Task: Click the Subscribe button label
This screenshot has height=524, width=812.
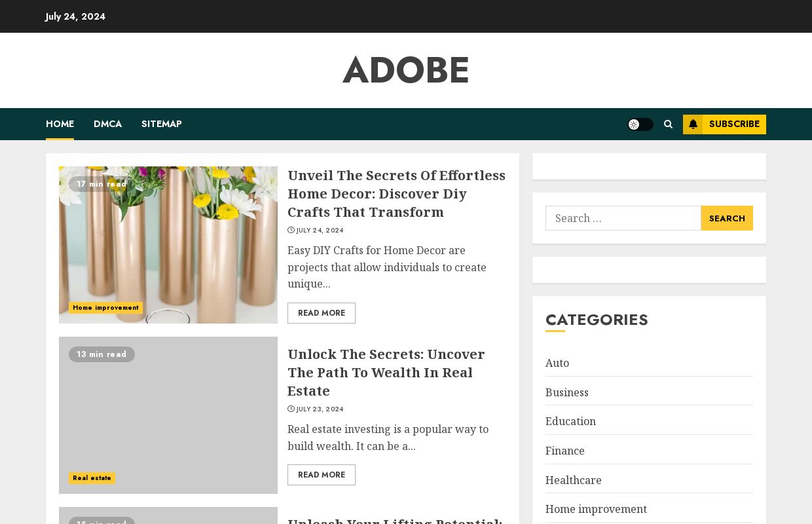Action: (x=734, y=124)
